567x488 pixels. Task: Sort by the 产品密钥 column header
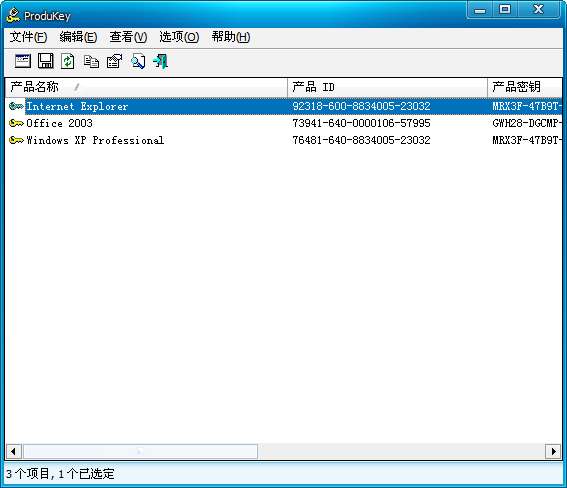(x=525, y=87)
